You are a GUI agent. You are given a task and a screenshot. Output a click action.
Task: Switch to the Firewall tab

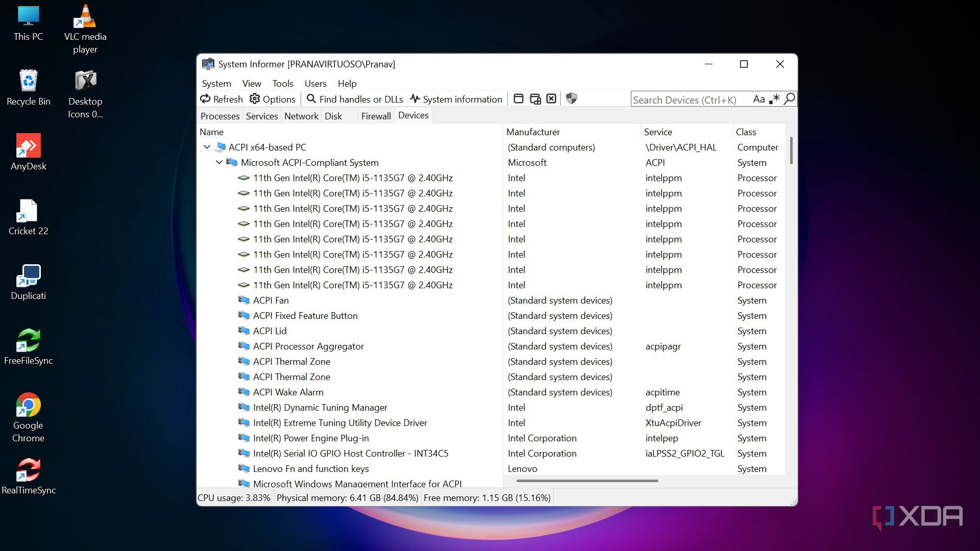(x=376, y=116)
